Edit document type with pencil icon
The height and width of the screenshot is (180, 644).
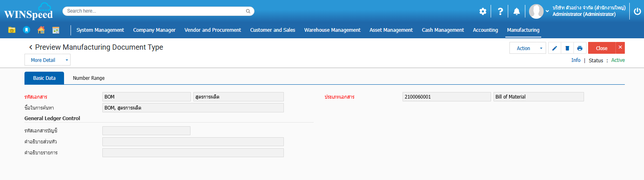554,48
